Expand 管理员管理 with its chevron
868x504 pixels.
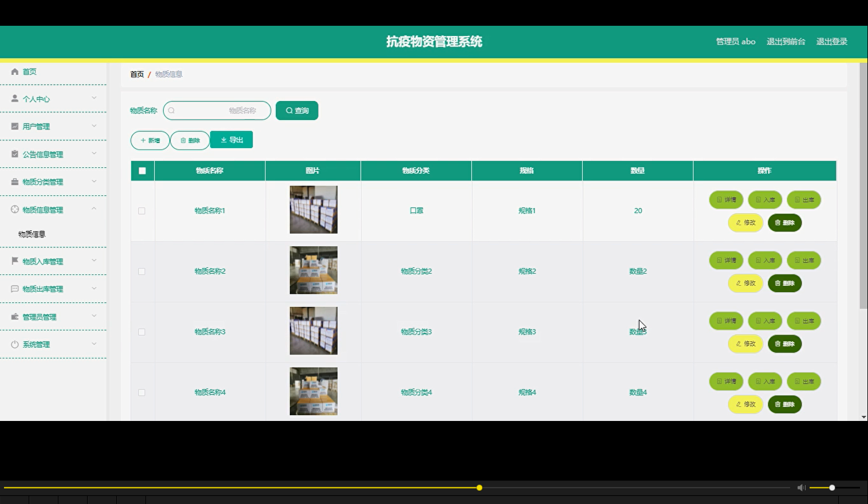point(94,316)
